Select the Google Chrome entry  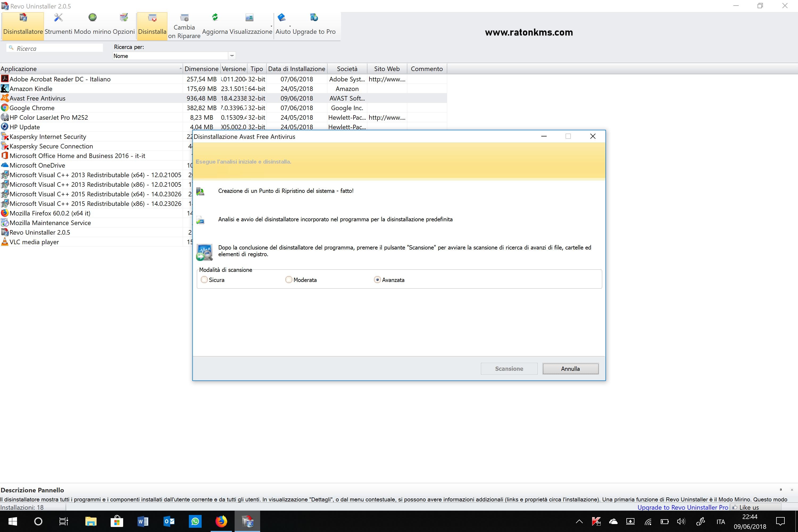(x=223, y=107)
